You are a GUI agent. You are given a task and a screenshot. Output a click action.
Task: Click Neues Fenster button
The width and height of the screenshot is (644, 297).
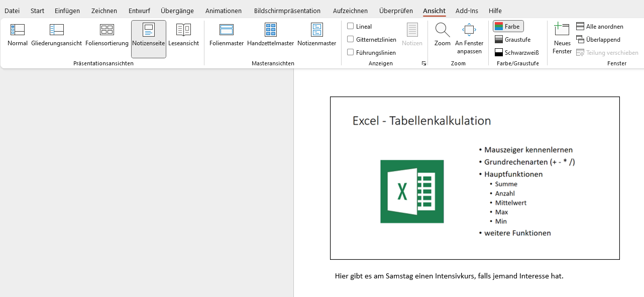[562, 38]
